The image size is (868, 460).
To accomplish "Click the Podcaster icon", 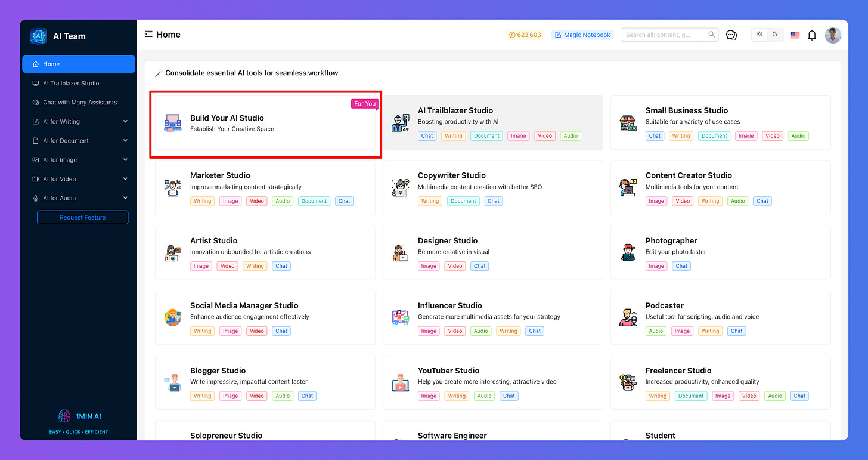I will [628, 317].
